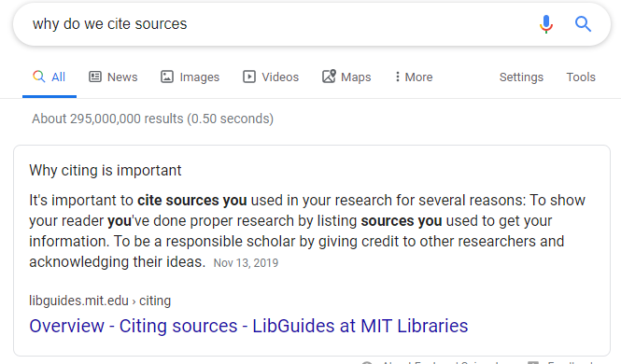This screenshot has height=364, width=621.
Task: Click the newspaper icon beside News
Action: [95, 77]
